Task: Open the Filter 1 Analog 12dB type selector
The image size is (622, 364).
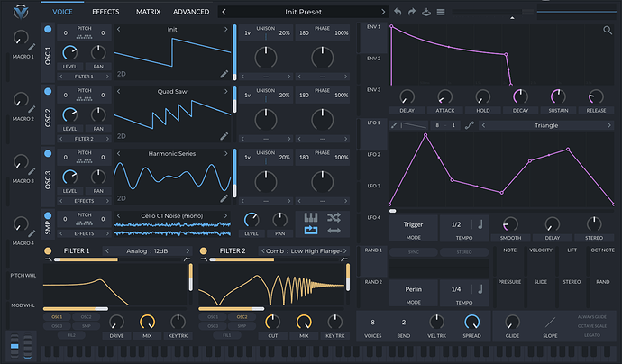Action: [x=146, y=250]
